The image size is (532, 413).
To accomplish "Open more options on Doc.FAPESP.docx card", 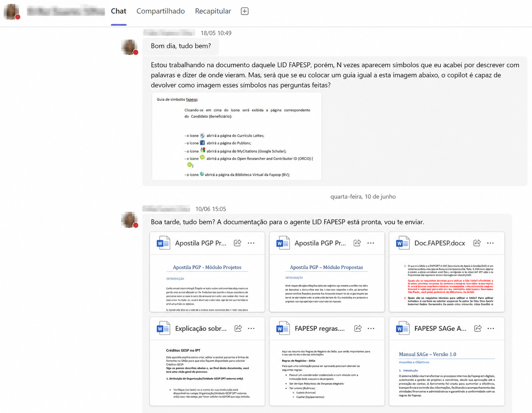I will pyautogui.click(x=491, y=243).
